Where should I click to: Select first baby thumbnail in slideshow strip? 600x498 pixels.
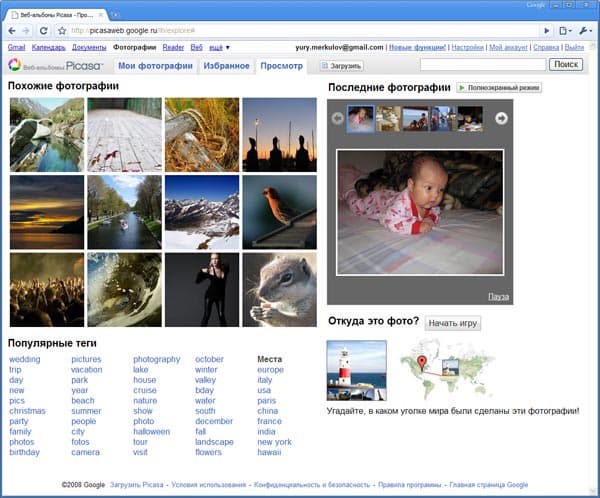coord(360,119)
